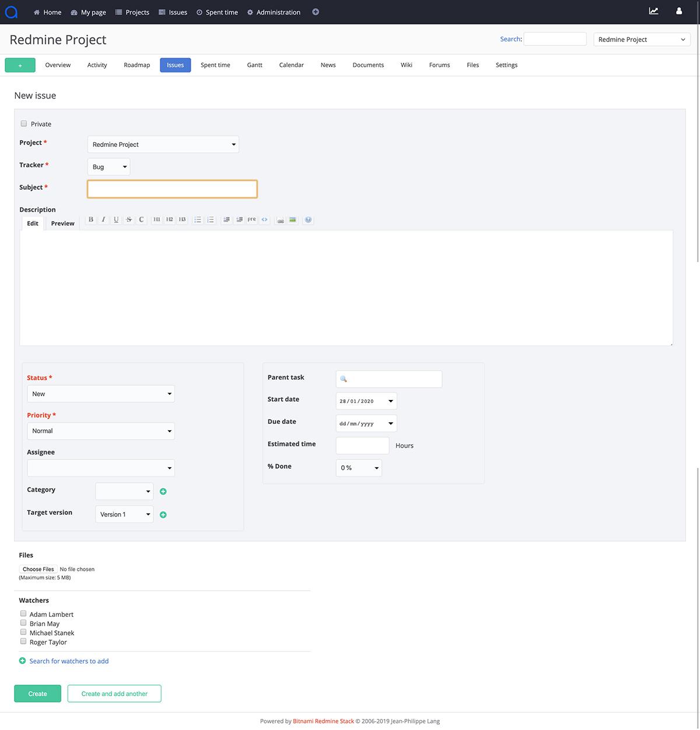Expand the Priority dropdown set to Normal

tap(101, 431)
